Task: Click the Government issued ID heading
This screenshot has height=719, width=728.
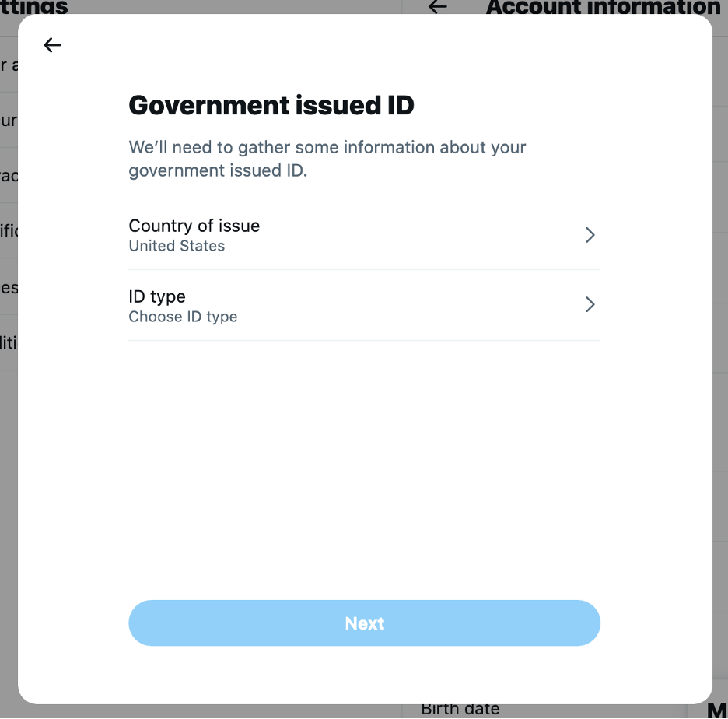Action: (x=271, y=105)
